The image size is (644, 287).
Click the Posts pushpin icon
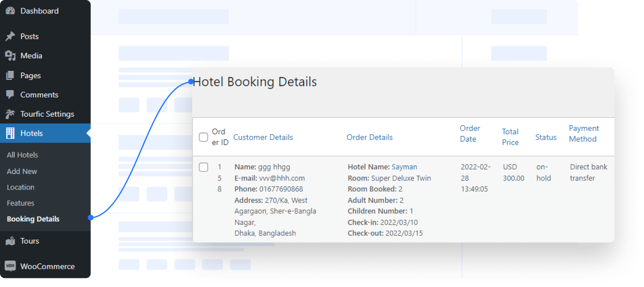click(x=10, y=36)
